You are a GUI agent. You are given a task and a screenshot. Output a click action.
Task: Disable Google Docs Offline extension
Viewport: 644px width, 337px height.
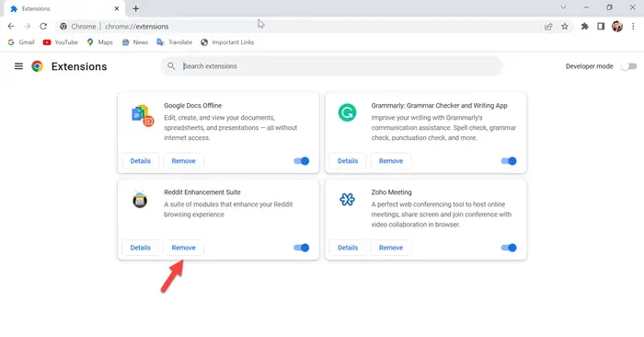click(x=301, y=161)
